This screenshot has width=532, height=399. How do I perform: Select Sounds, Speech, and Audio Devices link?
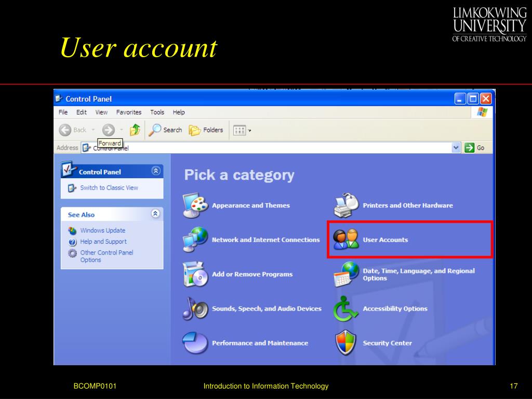[267, 309]
